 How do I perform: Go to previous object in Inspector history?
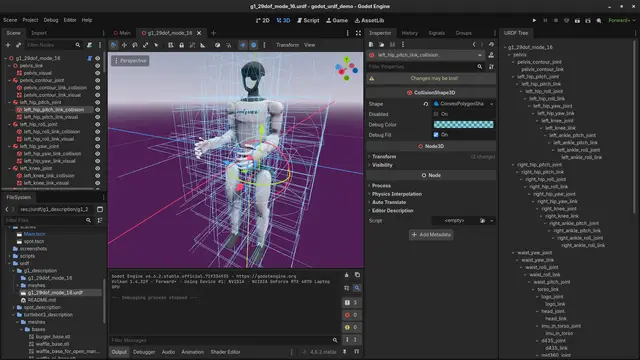474,44
